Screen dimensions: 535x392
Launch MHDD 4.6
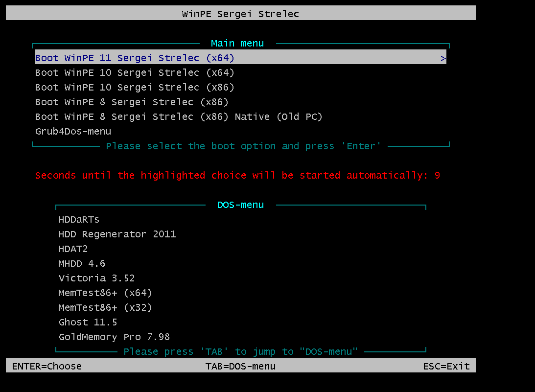click(x=82, y=263)
